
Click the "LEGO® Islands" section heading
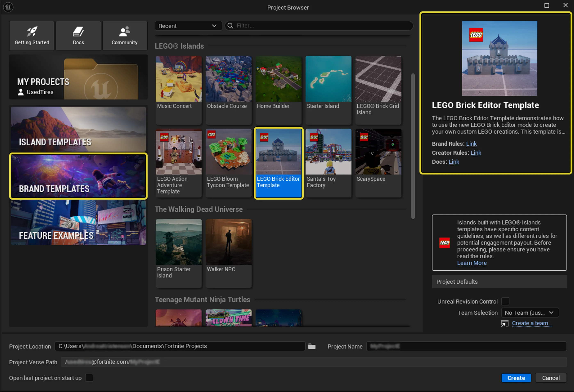tap(179, 46)
